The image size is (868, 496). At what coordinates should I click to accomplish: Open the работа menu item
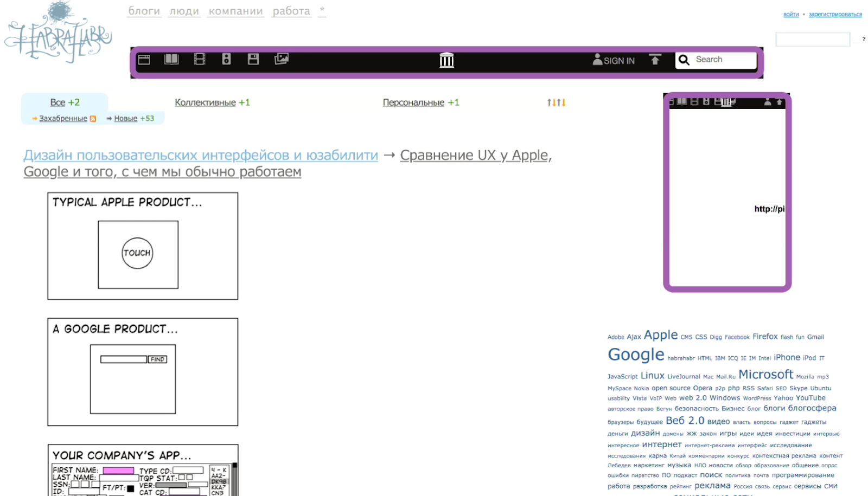coord(291,11)
